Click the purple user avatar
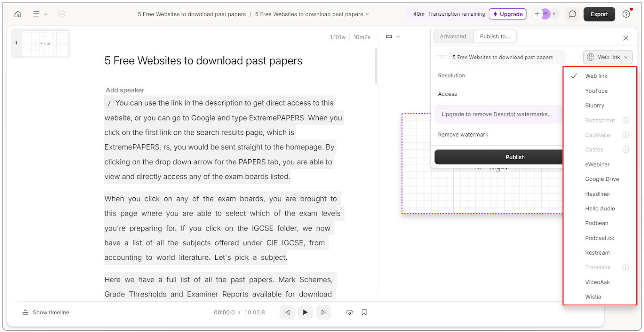This screenshot has width=644, height=332. coord(545,14)
